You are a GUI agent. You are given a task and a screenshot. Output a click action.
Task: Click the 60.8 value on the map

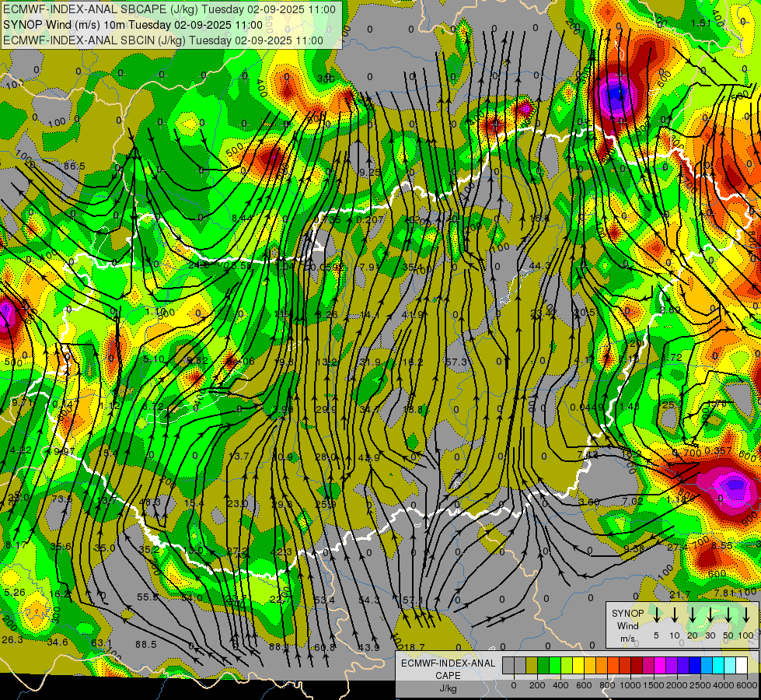325,647
